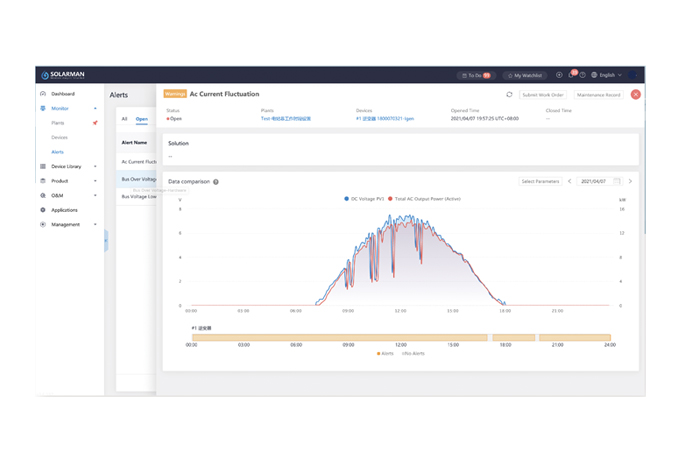Image resolution: width=680 pixels, height=470 pixels.
Task: Switch to the All alerts tab
Action: (x=124, y=119)
